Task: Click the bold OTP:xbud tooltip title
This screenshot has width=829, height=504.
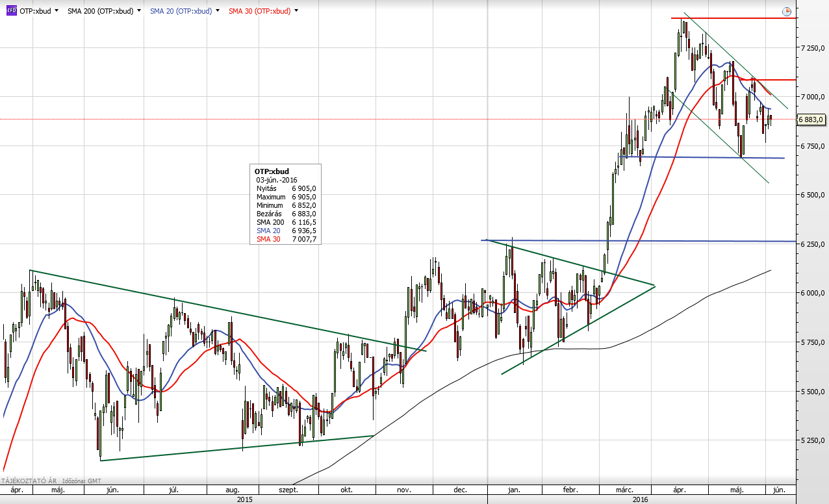Action: [272, 171]
